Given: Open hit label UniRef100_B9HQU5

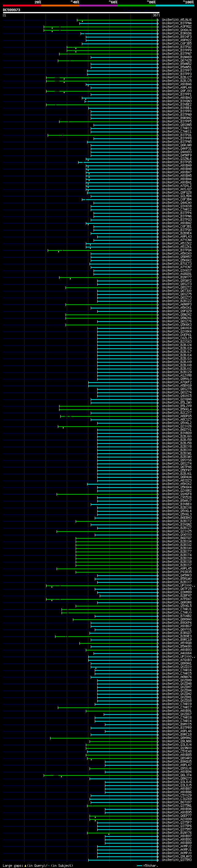Looking at the screenshot, I should 176,762.
